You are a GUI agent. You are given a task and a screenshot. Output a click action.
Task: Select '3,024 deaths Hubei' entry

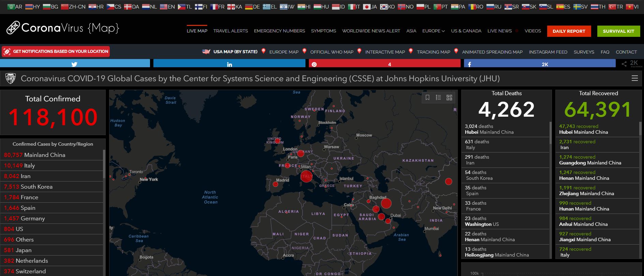tap(506, 129)
